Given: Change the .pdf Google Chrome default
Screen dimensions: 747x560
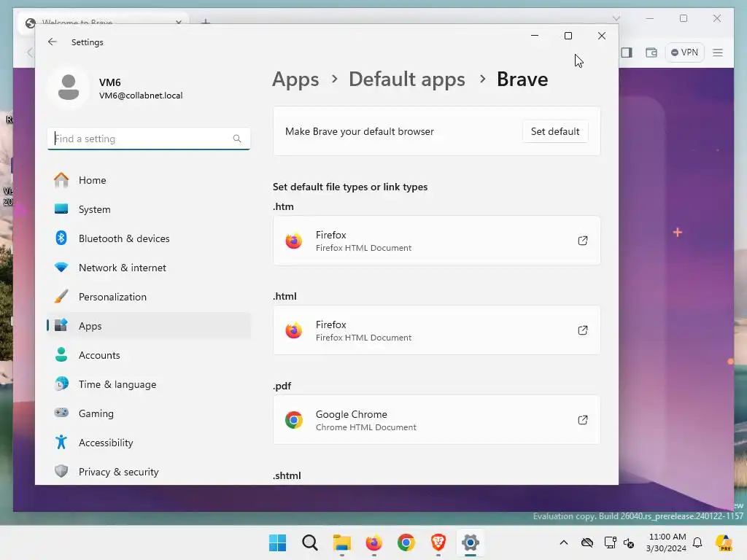Looking at the screenshot, I should (436, 420).
